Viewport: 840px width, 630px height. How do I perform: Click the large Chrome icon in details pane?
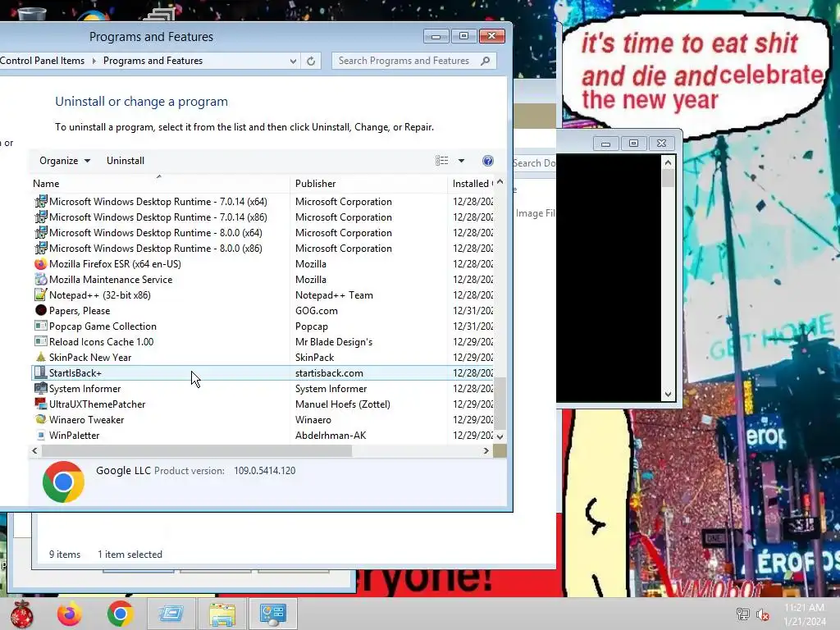coord(63,482)
